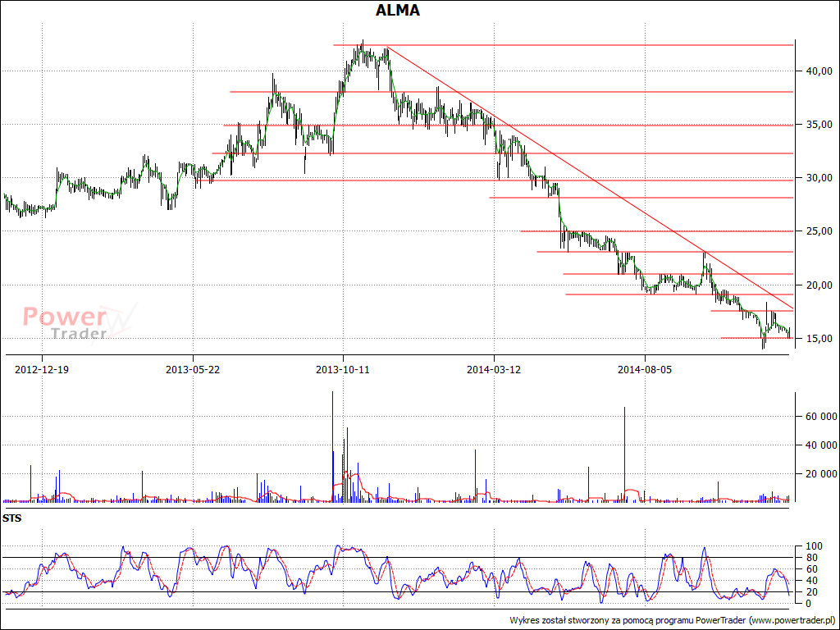Click the 30,00 price axis label
The height and width of the screenshot is (630, 840).
[819, 178]
